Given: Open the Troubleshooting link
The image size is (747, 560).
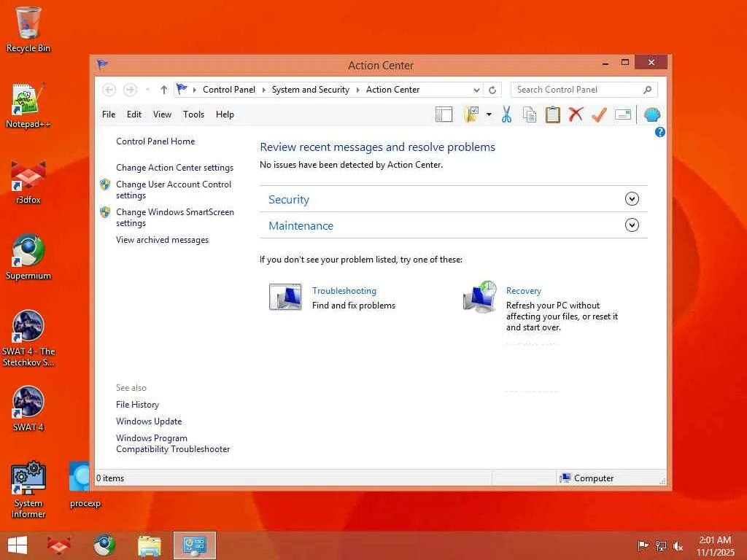Looking at the screenshot, I should tap(344, 291).
